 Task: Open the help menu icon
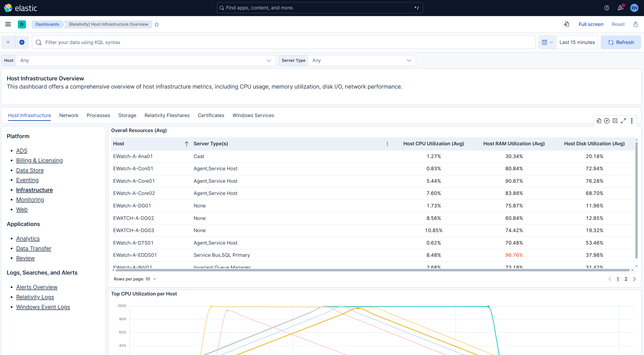tap(607, 8)
